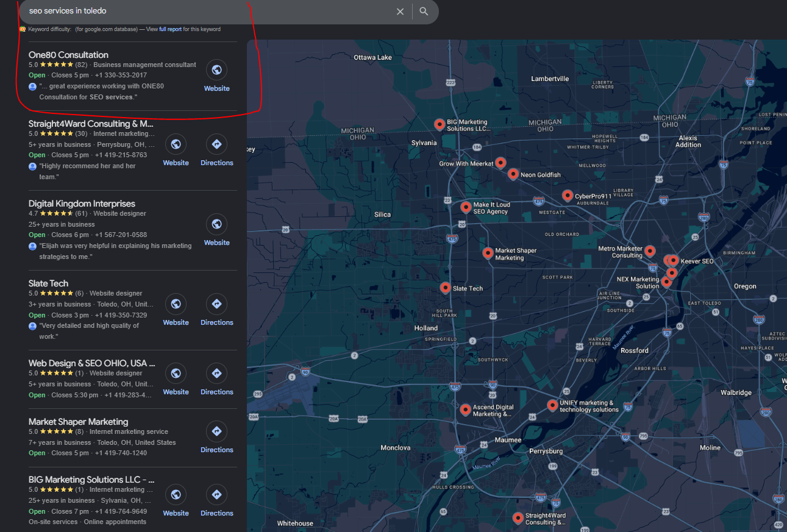Open the BIG Marketing Solutions LLC listing title
The image size is (787, 532).
pyautogui.click(x=91, y=480)
